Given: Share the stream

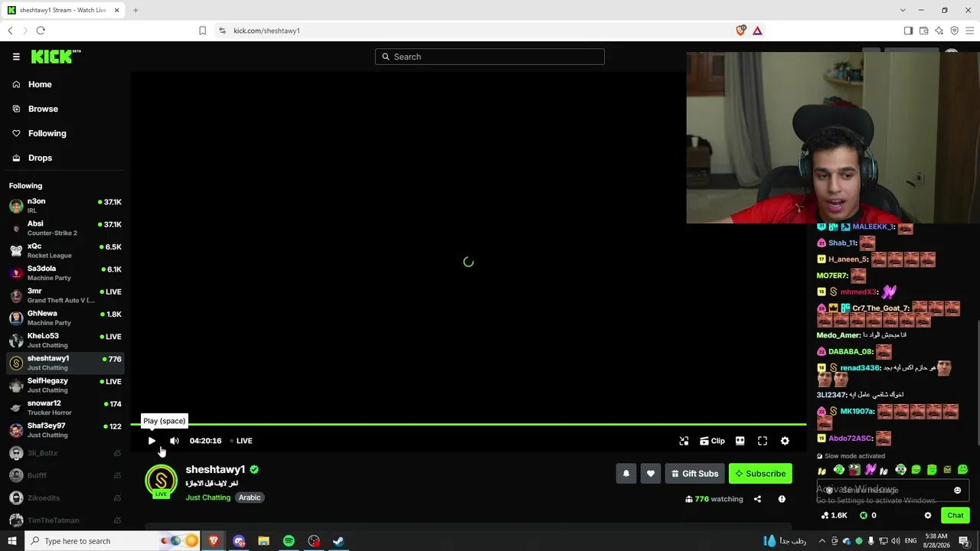Looking at the screenshot, I should [757, 499].
